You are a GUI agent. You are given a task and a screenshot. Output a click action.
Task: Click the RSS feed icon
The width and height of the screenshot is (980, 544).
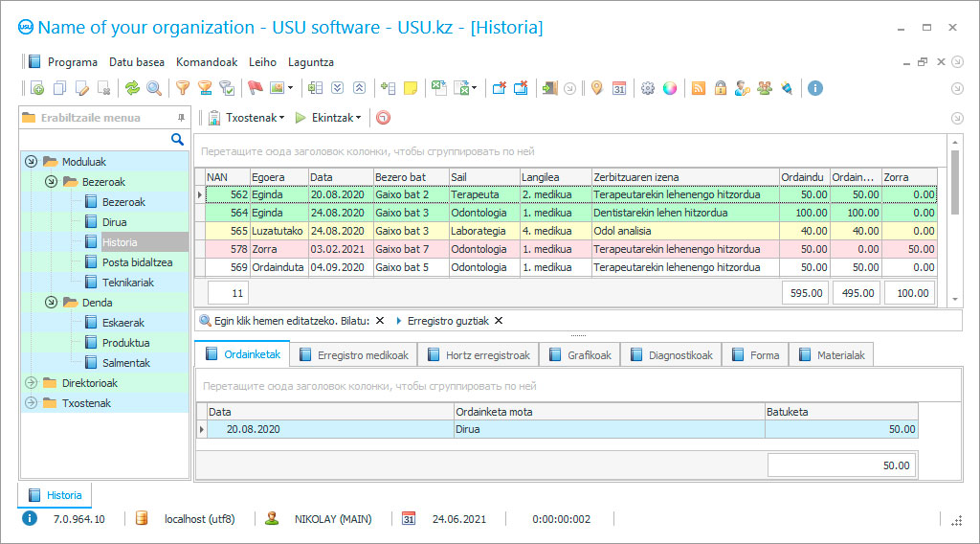click(698, 88)
